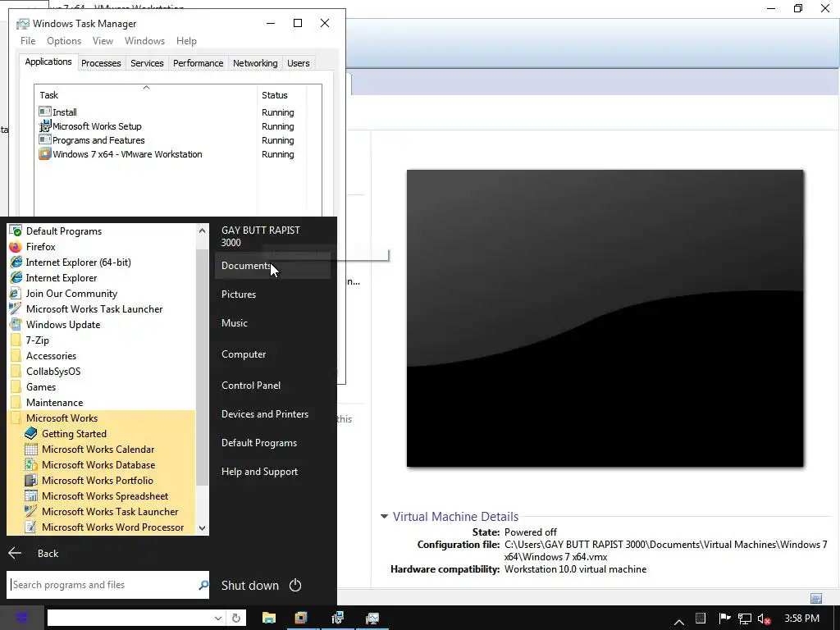Image resolution: width=840 pixels, height=630 pixels.
Task: Open File Explorer from the taskbar
Action: (x=269, y=619)
